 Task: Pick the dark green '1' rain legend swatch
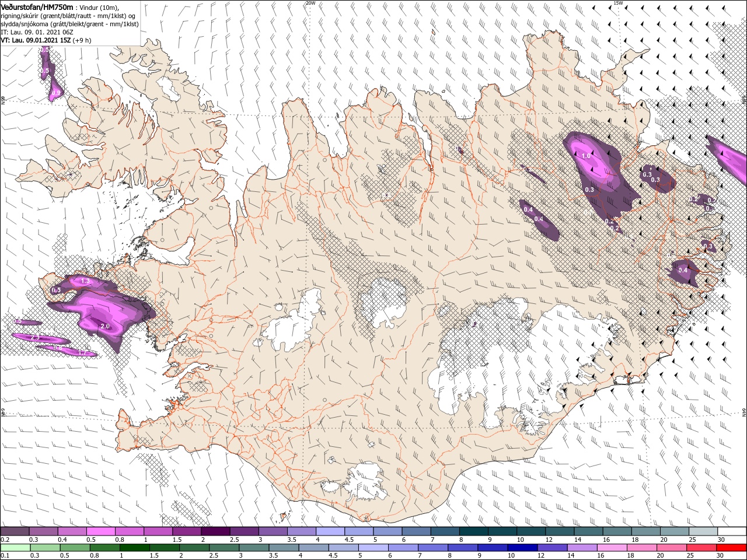pyautogui.click(x=134, y=547)
